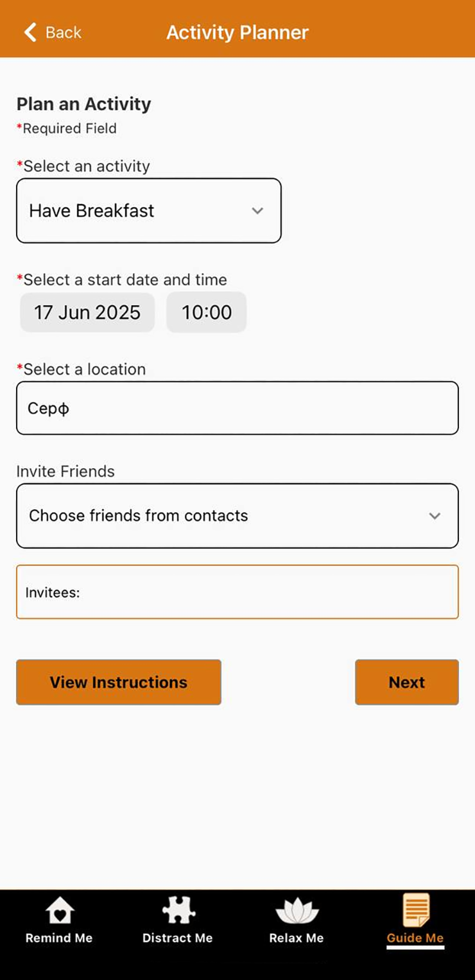The height and width of the screenshot is (980, 475).
Task: Click the Invitees box
Action: click(237, 592)
